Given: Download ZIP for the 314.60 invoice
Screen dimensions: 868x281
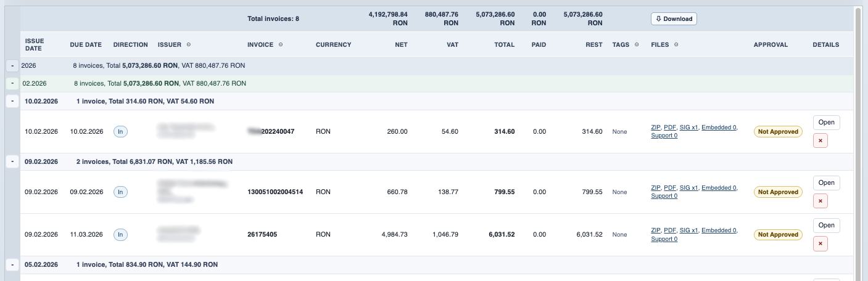Looking at the screenshot, I should pos(655,128).
